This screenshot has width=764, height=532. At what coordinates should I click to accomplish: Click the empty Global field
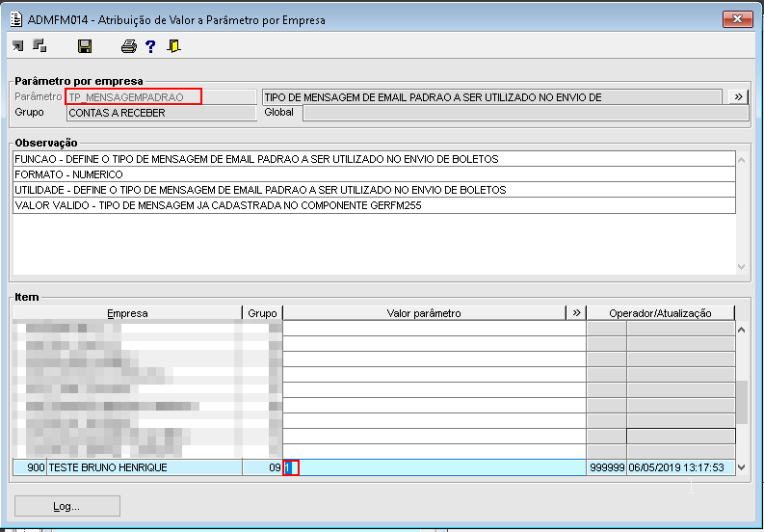[x=525, y=113]
